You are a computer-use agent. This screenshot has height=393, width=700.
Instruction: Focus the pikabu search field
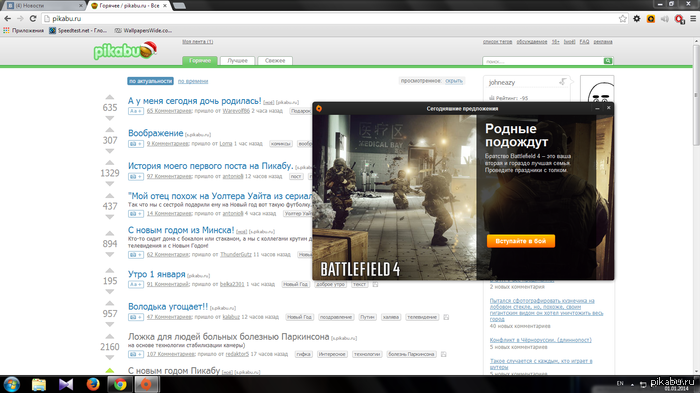[542, 61]
